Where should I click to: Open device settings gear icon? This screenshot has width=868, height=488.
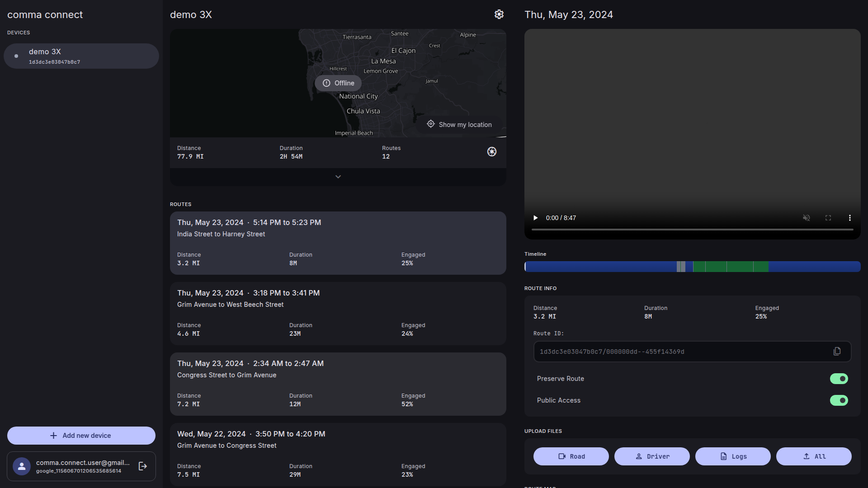point(499,14)
